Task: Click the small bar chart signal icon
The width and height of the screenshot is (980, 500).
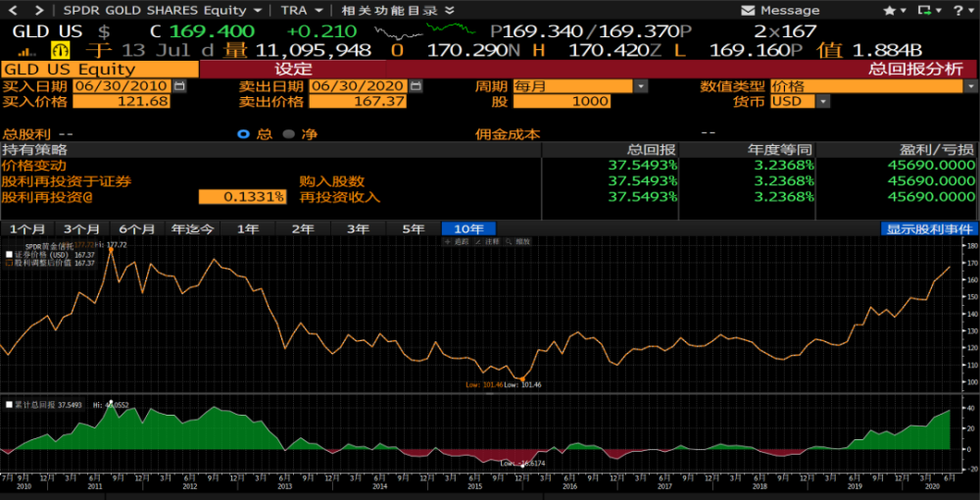Action: (x=27, y=51)
